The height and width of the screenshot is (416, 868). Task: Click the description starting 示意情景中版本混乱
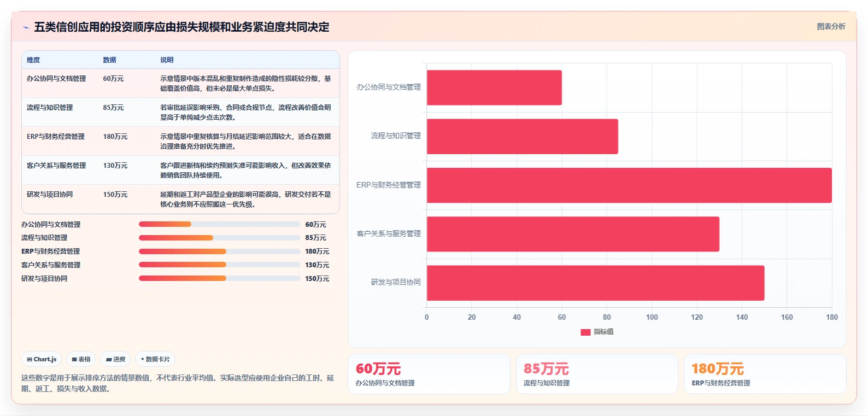point(245,84)
